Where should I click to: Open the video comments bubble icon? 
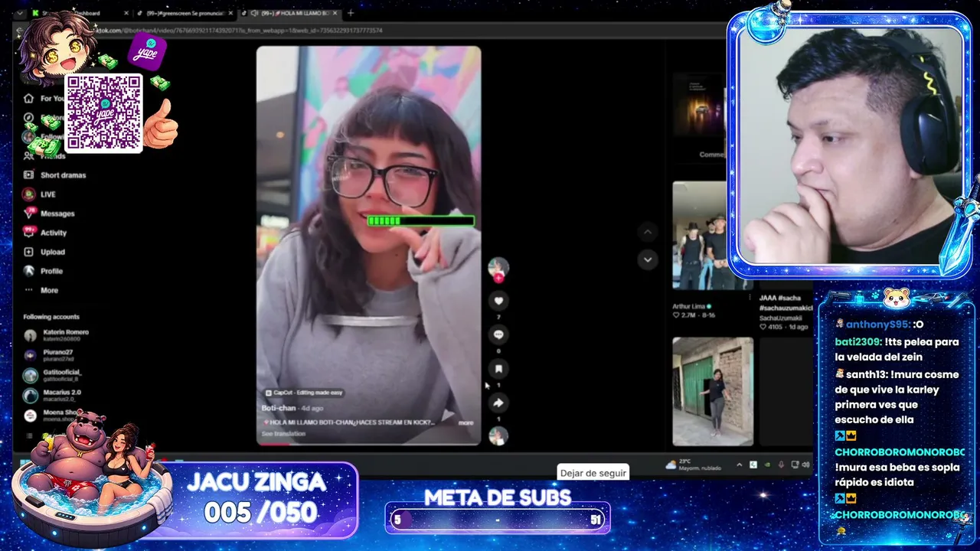[x=498, y=334]
